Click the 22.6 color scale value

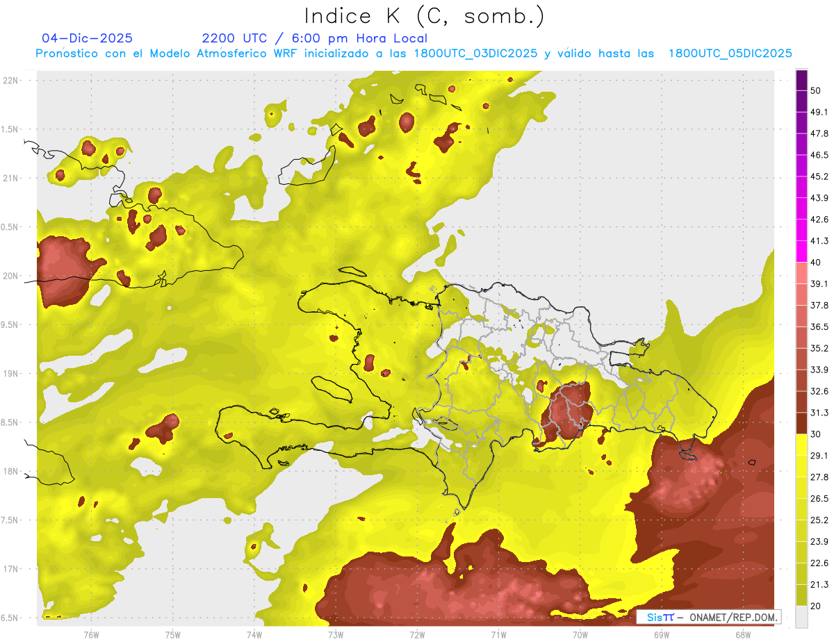pos(819,563)
